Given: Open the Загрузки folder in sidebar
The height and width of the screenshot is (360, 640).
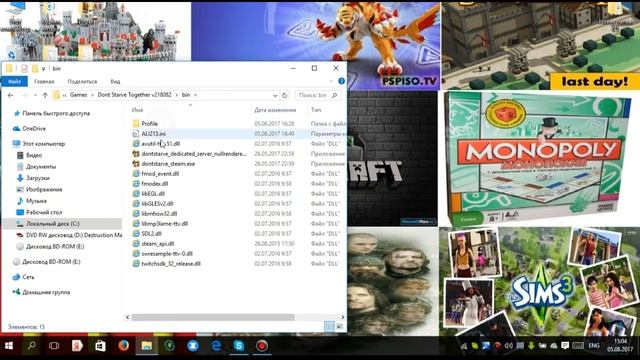Looking at the screenshot, I should pyautogui.click(x=38, y=178).
